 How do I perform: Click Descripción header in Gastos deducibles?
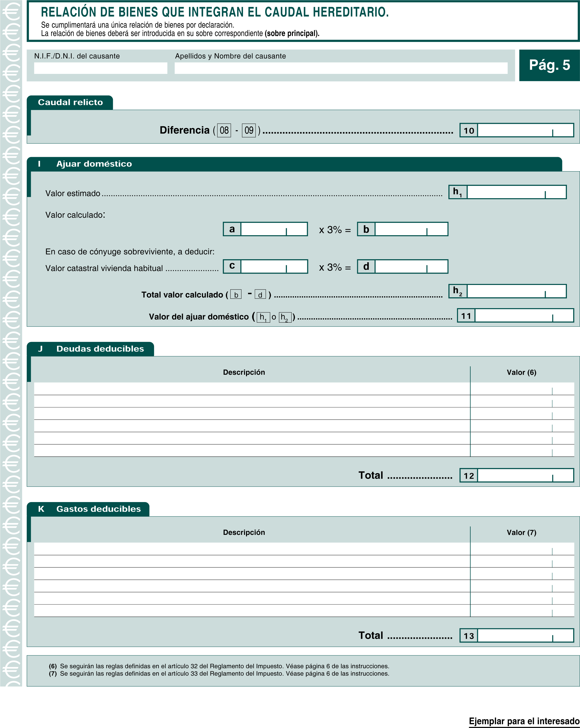(244, 533)
